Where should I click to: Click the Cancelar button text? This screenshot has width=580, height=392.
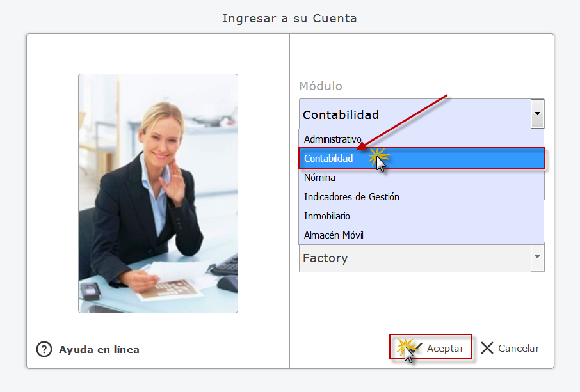point(519,348)
